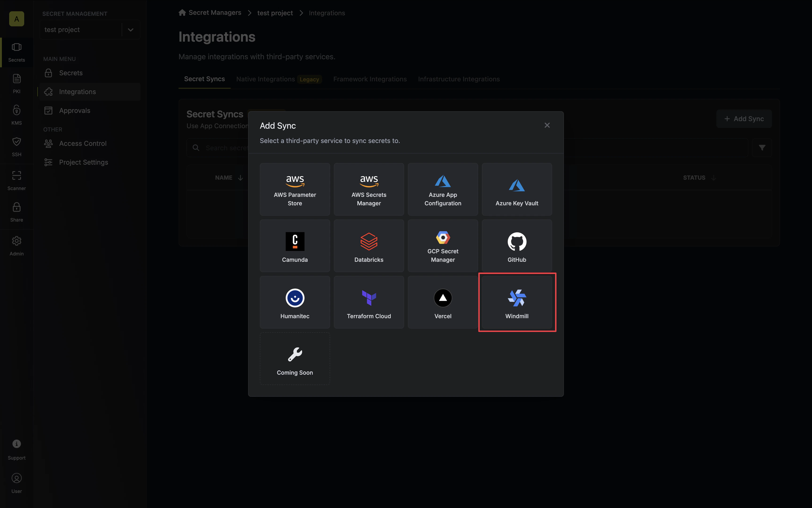Image resolution: width=812 pixels, height=508 pixels.
Task: Click the organization avatar letter A
Action: tap(16, 19)
